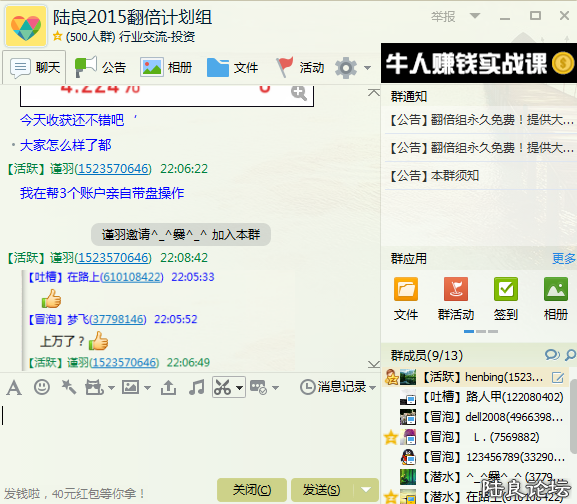Open the first 翻倍组永久免费 announcement
The width and height of the screenshot is (577, 504).
482,120
